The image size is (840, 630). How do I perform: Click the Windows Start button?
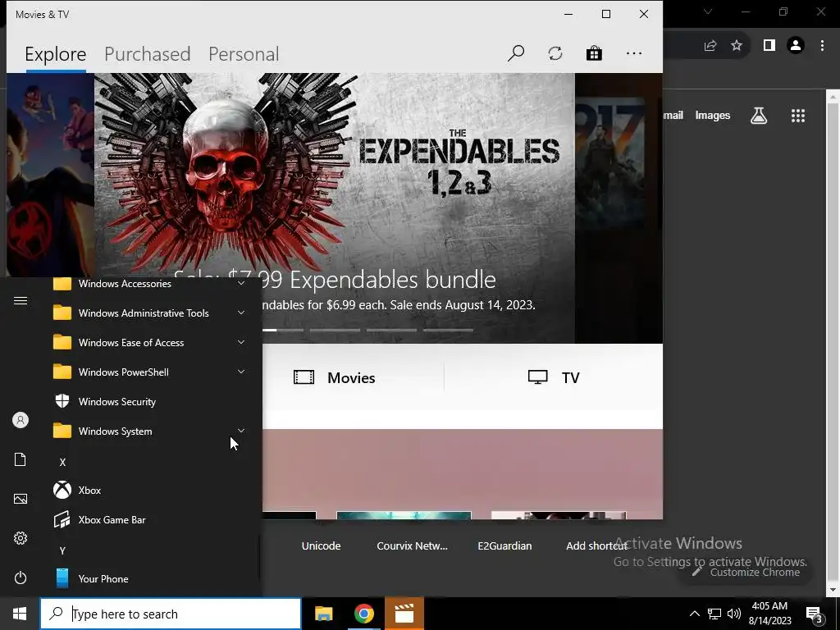pos(20,614)
